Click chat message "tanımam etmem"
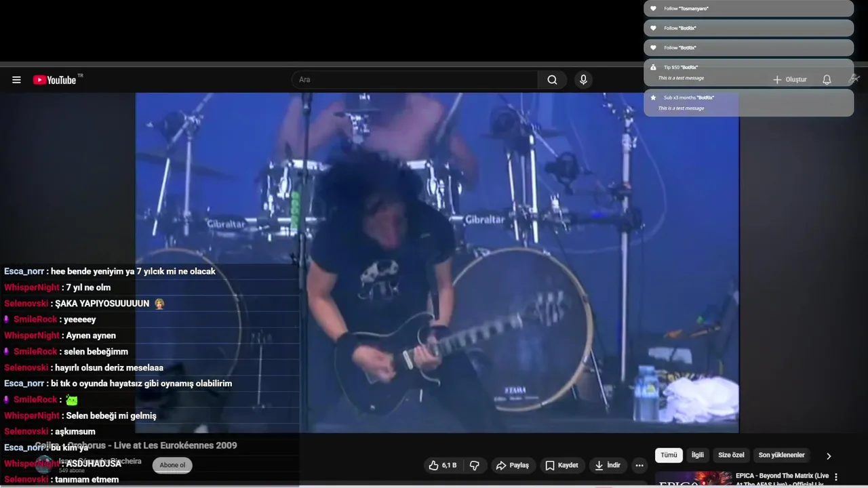This screenshot has height=488, width=868. coord(87,480)
